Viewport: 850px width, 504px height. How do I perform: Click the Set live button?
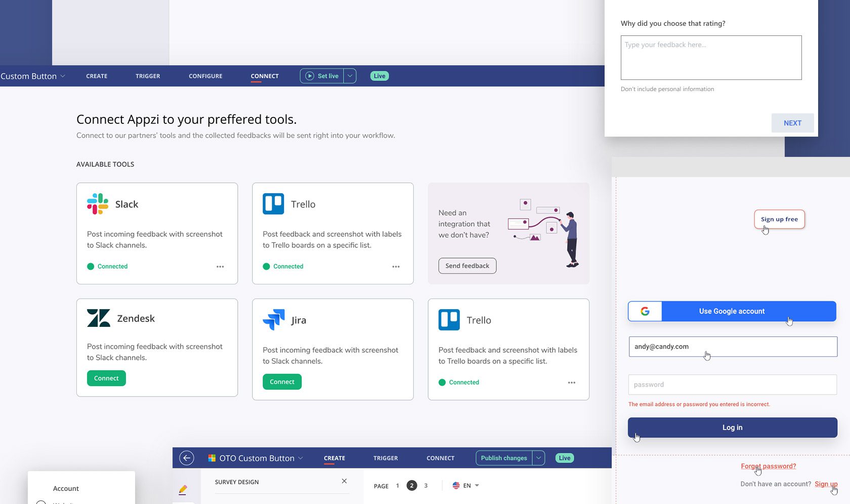[322, 76]
